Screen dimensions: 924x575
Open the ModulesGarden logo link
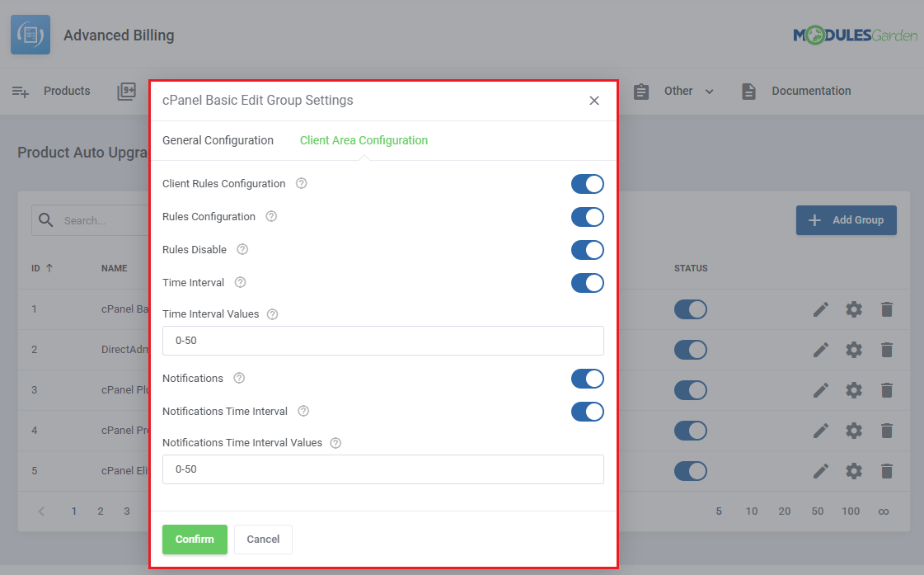tap(855, 35)
